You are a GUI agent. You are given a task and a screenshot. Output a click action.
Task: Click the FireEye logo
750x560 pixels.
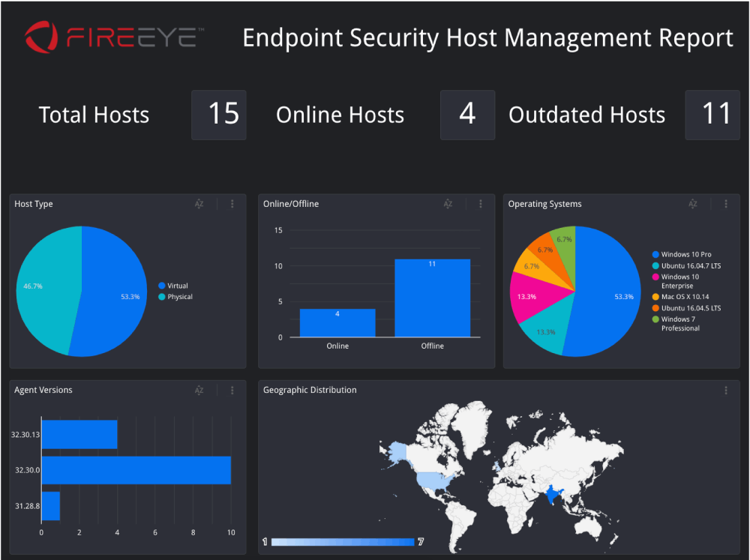[111, 37]
